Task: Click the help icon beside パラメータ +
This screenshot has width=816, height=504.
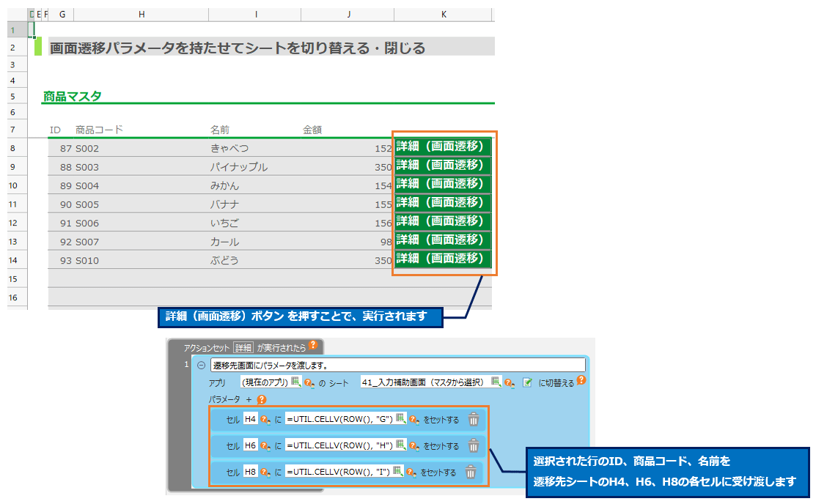Action: 260,399
